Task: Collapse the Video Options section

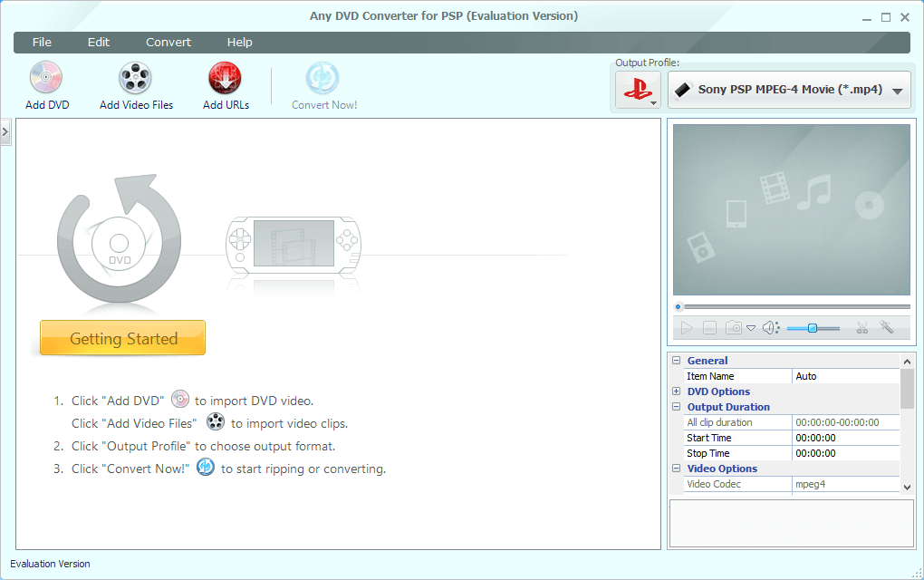Action: pos(677,469)
